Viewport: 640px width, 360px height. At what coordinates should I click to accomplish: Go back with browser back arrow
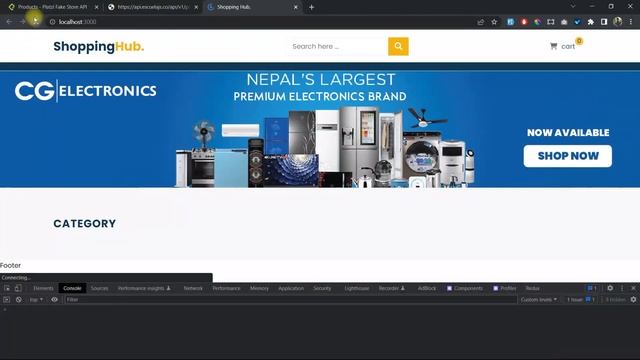[x=9, y=22]
